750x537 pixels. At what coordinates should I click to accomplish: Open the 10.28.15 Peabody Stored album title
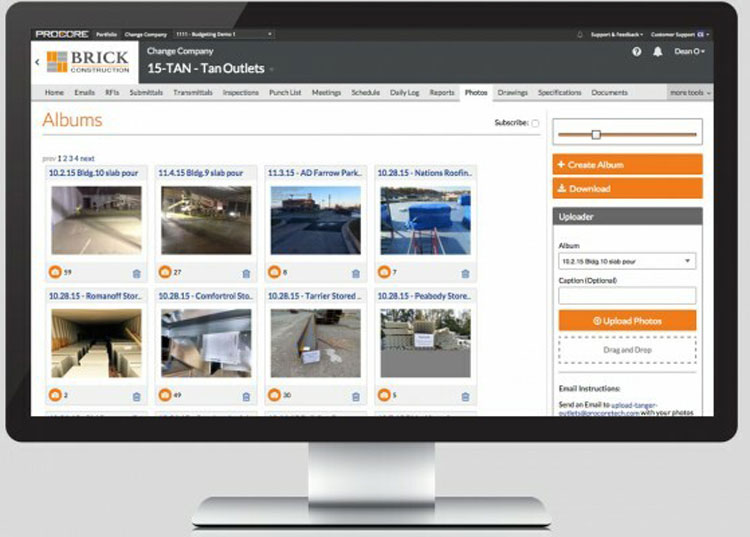coord(424,296)
